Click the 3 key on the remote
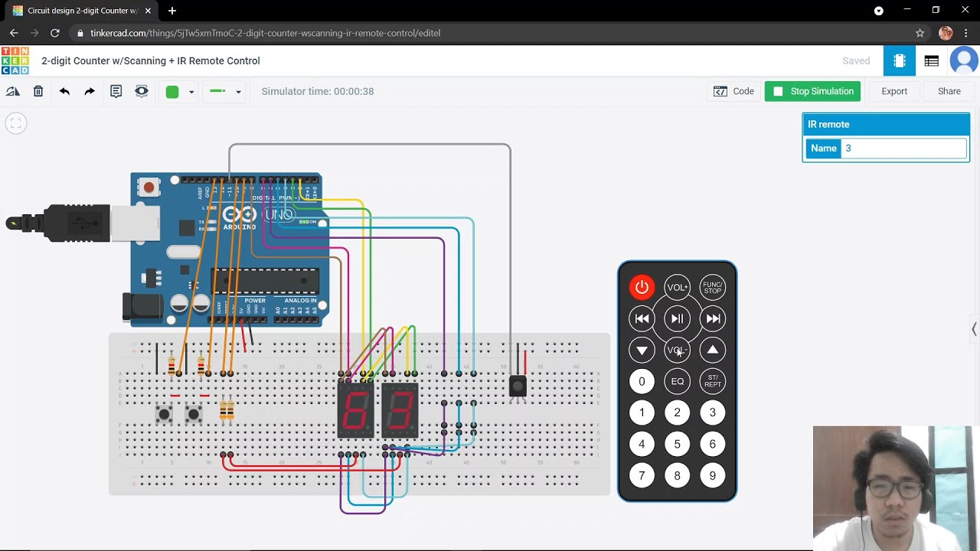Image resolution: width=980 pixels, height=551 pixels. (713, 413)
